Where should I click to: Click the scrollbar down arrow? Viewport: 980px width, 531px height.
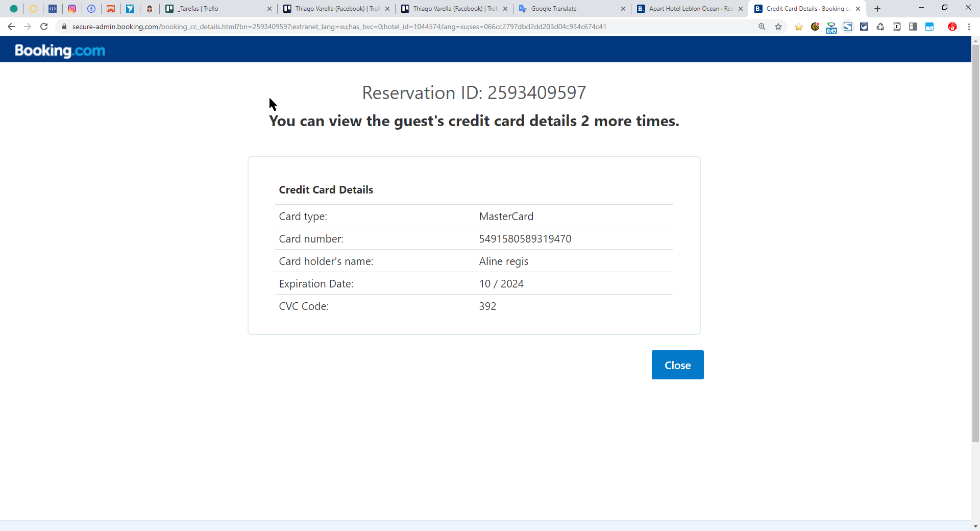click(x=975, y=526)
